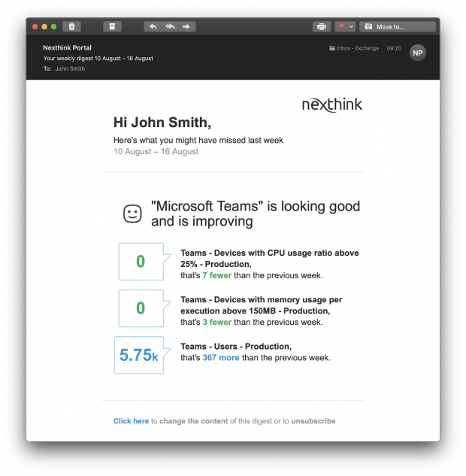Click the Nexthink logo in the email
Viewport: 466px width, 476px height.
[x=331, y=105]
